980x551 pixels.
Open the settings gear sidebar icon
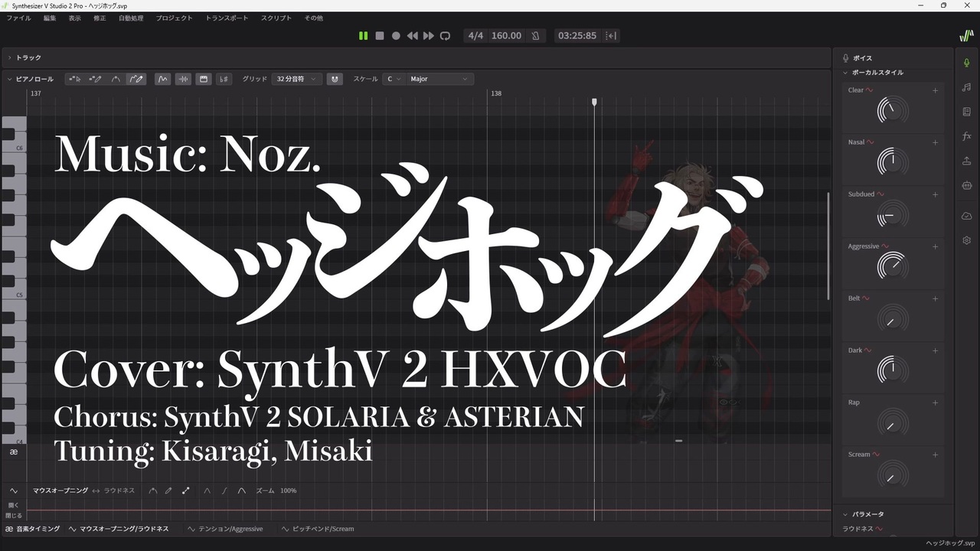[x=967, y=240]
